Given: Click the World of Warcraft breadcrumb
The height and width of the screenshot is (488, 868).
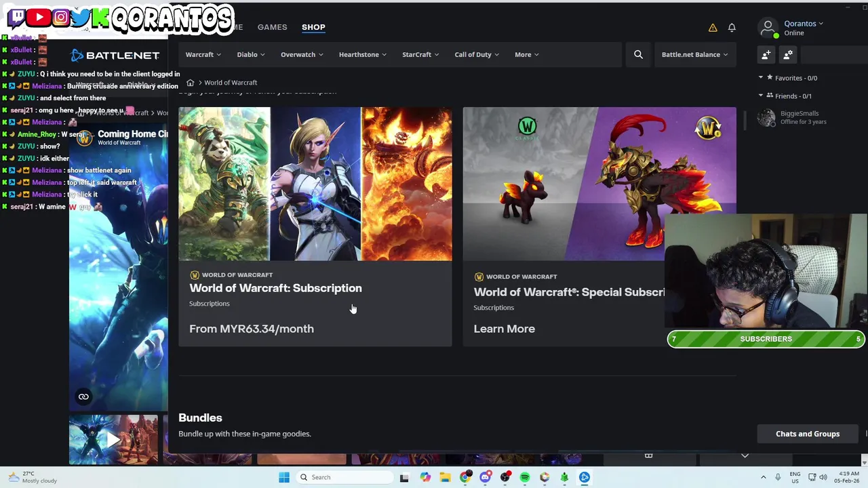Looking at the screenshot, I should click(231, 83).
